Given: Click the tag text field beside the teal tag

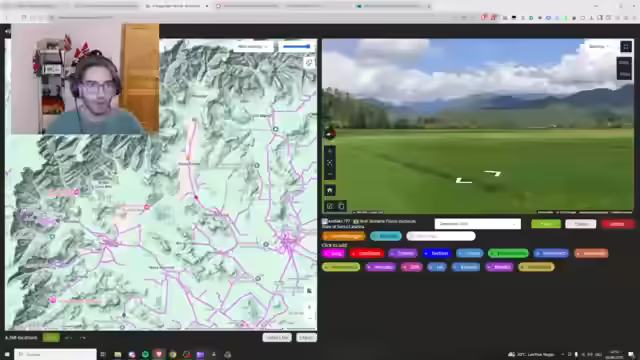Looking at the screenshot, I should [x=441, y=236].
